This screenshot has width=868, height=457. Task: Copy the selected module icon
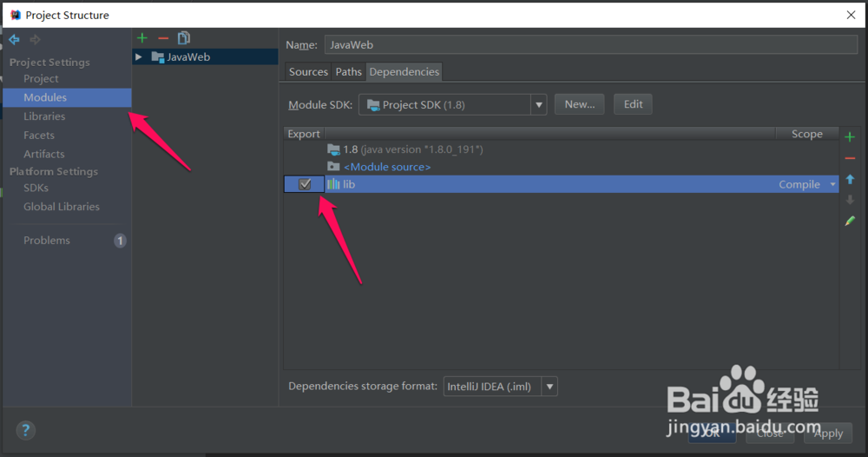pyautogui.click(x=184, y=37)
